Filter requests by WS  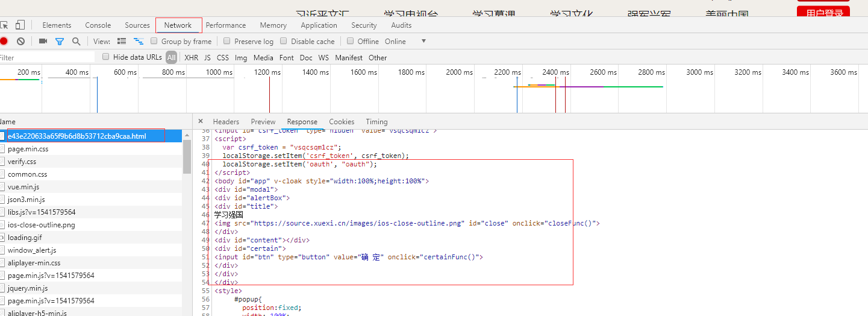323,58
